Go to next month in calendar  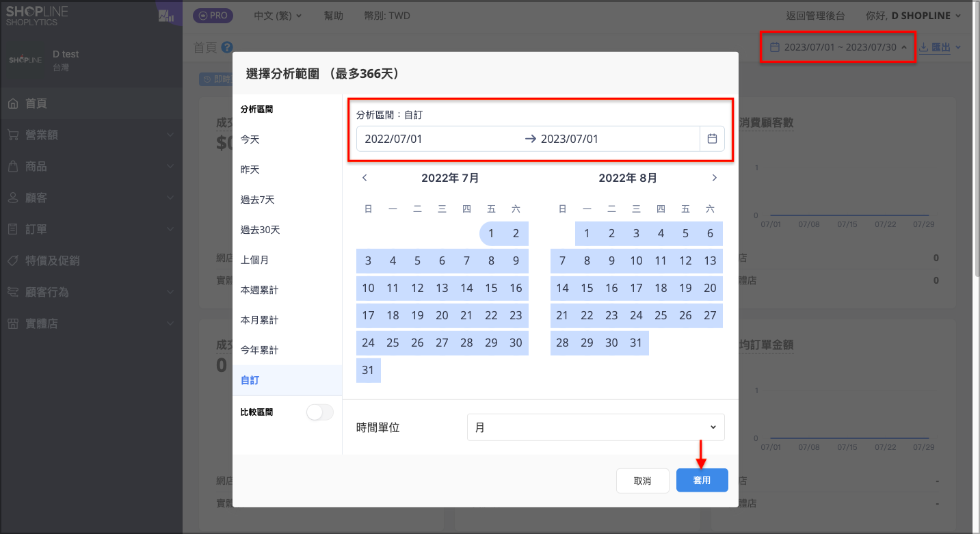[x=715, y=178]
